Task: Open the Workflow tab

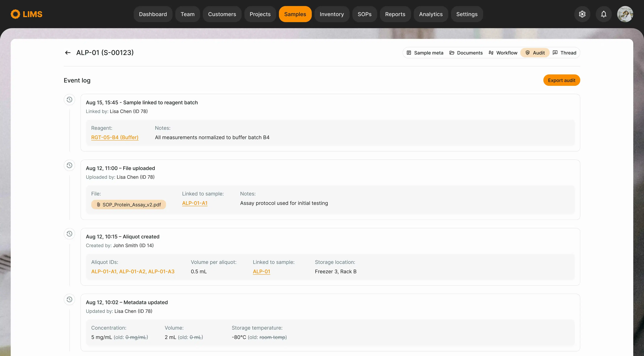Action: tap(503, 53)
